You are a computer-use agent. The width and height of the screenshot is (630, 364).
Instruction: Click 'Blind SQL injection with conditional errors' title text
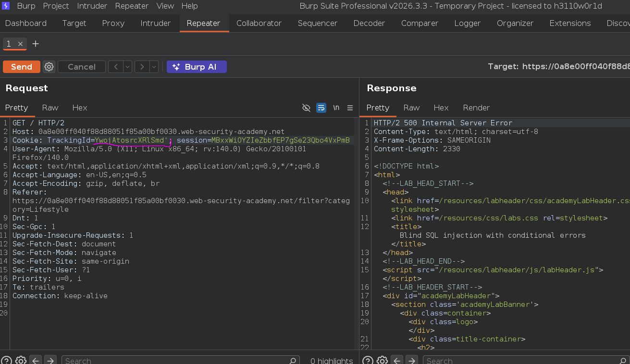click(x=493, y=235)
